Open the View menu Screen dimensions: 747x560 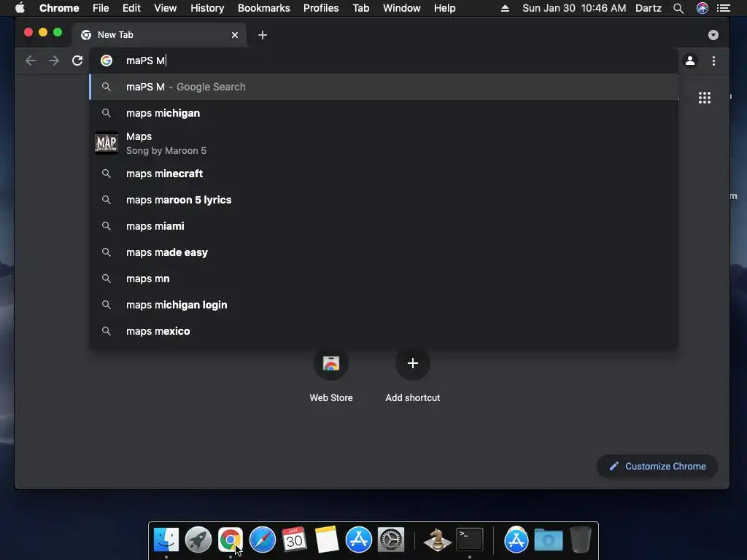coord(166,8)
